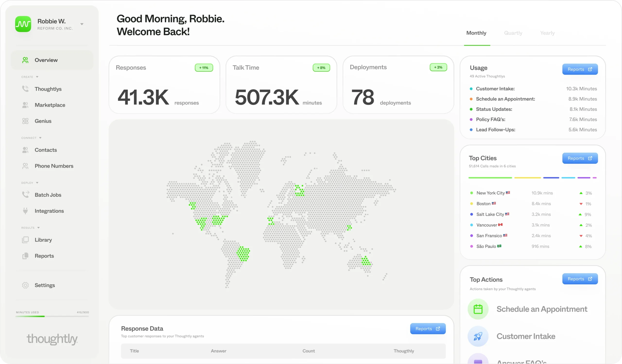Collapse the CREATE sidebar section
Screen dimensions: 622x364
(37, 77)
